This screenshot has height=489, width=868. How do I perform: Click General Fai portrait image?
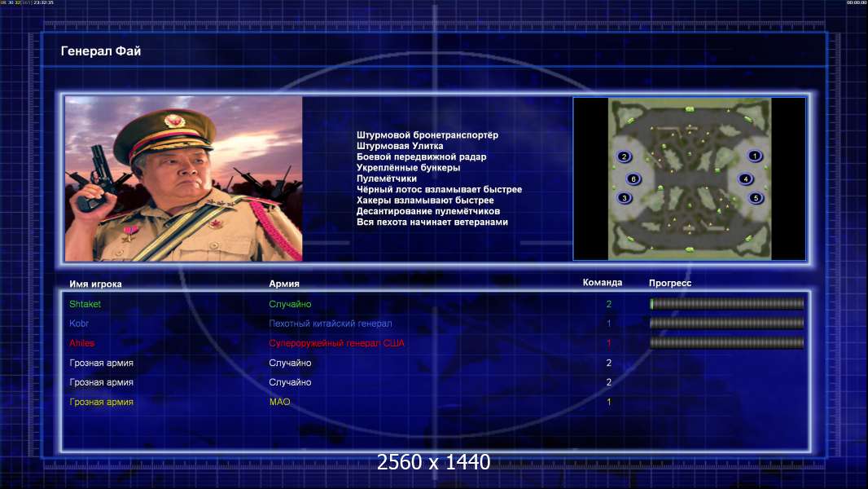184,178
